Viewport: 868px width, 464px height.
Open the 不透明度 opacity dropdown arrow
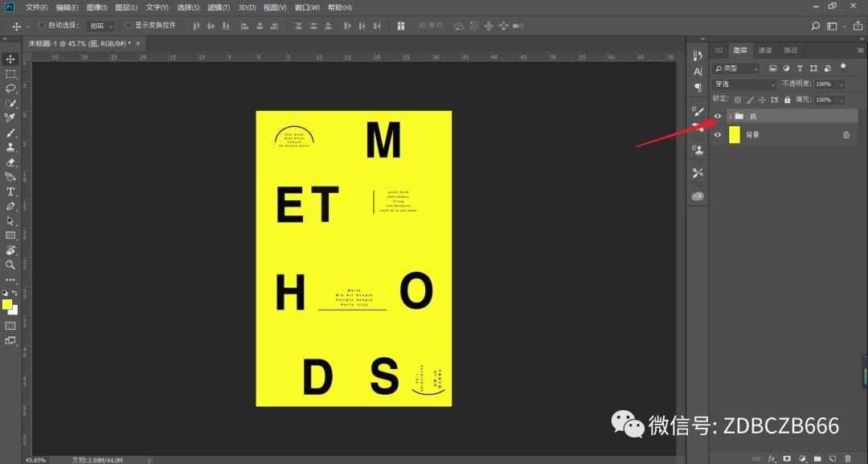coord(841,84)
